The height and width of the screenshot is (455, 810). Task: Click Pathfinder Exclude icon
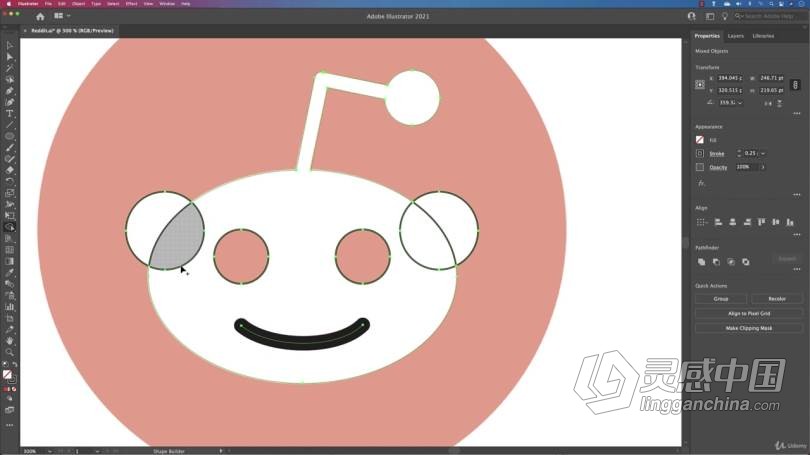click(746, 262)
